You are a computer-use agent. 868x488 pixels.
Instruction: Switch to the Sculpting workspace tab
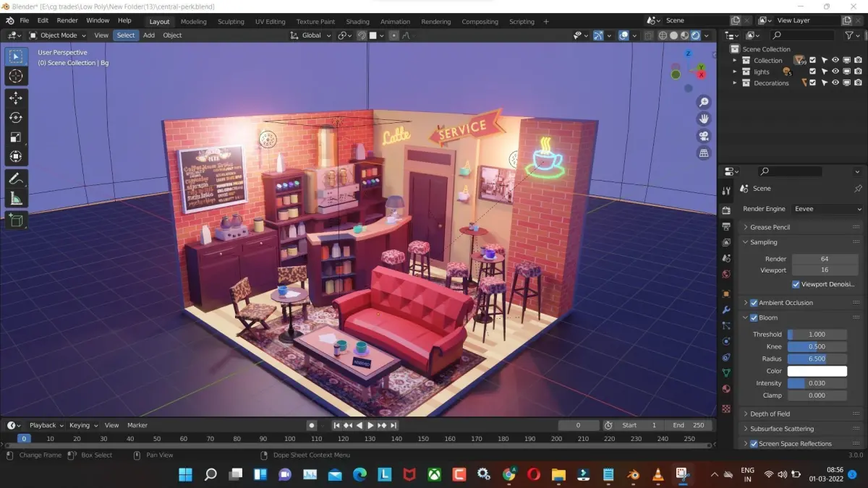tap(231, 22)
